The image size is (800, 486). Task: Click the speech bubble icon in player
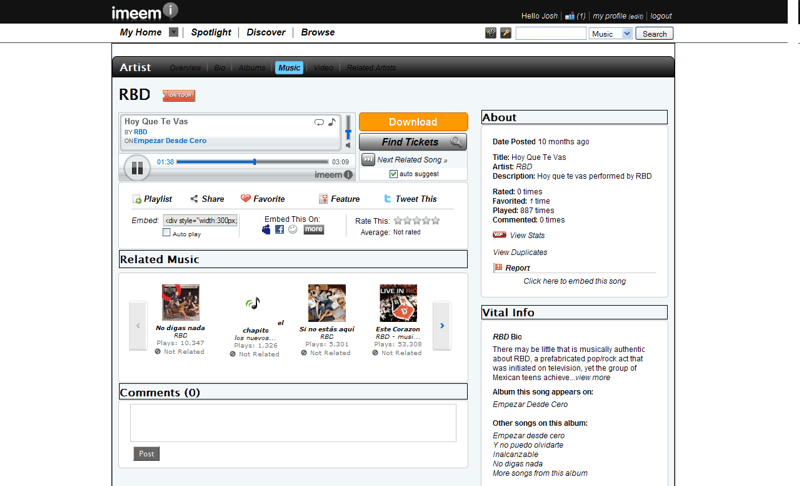[x=319, y=122]
